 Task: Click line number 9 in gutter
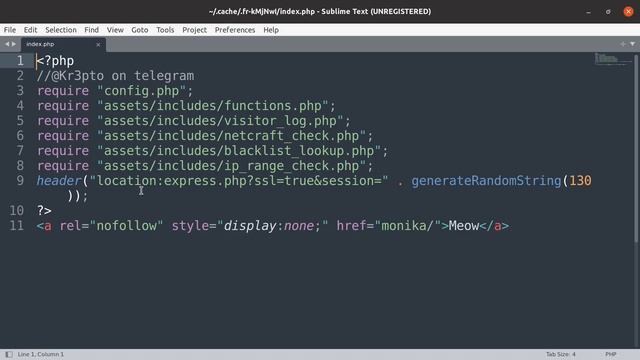[x=20, y=181]
